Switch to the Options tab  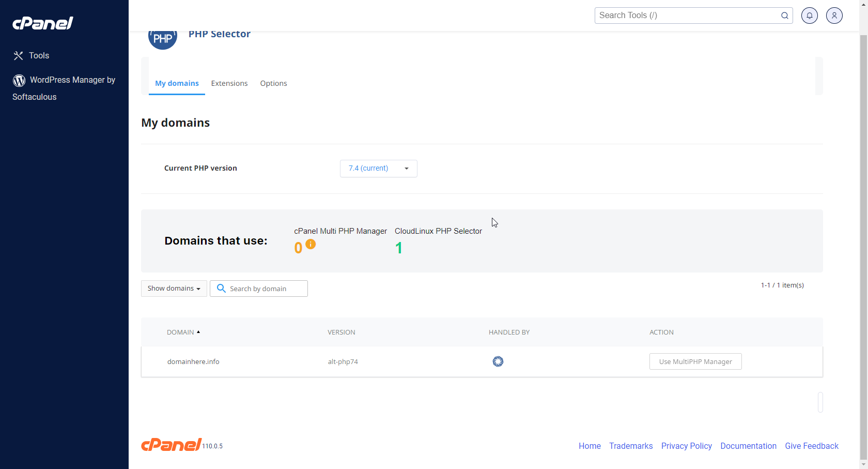[x=273, y=83]
